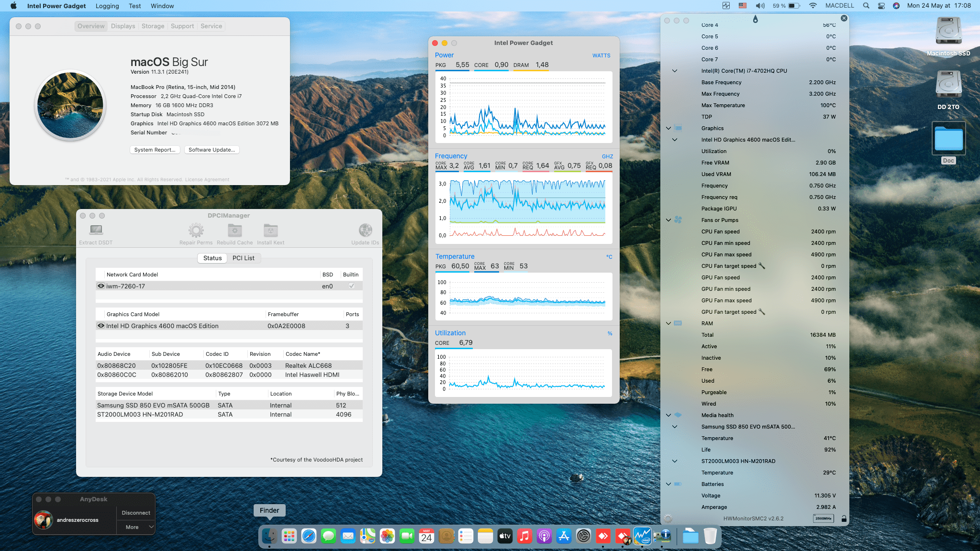Viewport: 980px width, 551px height.
Task: Click Install Kext icon in DPCIManager
Action: point(271,230)
